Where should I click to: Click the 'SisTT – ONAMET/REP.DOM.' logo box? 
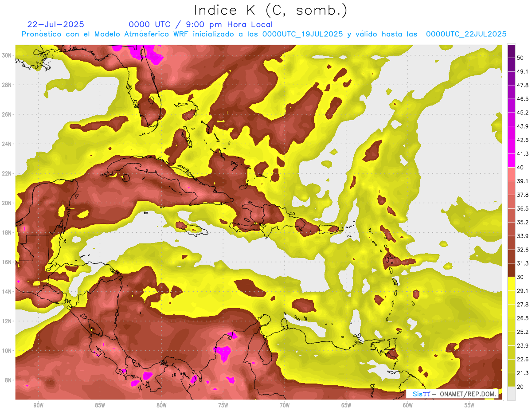click(453, 394)
